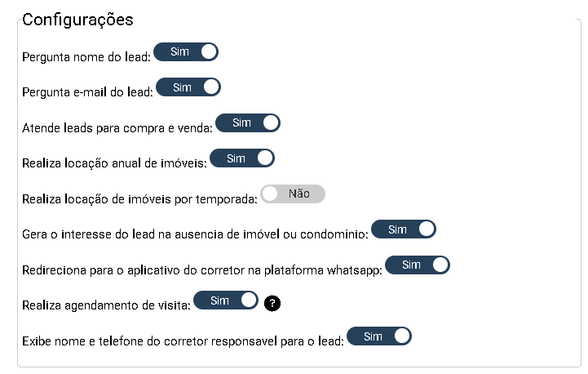Toggle 'Exibe nome e telefone do corretor' switch

coord(379,336)
